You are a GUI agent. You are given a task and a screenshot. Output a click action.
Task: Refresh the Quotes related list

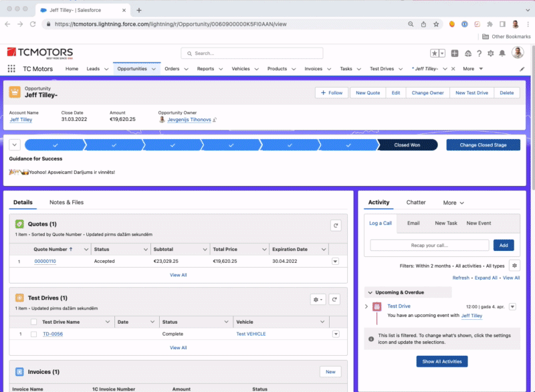pos(336,226)
